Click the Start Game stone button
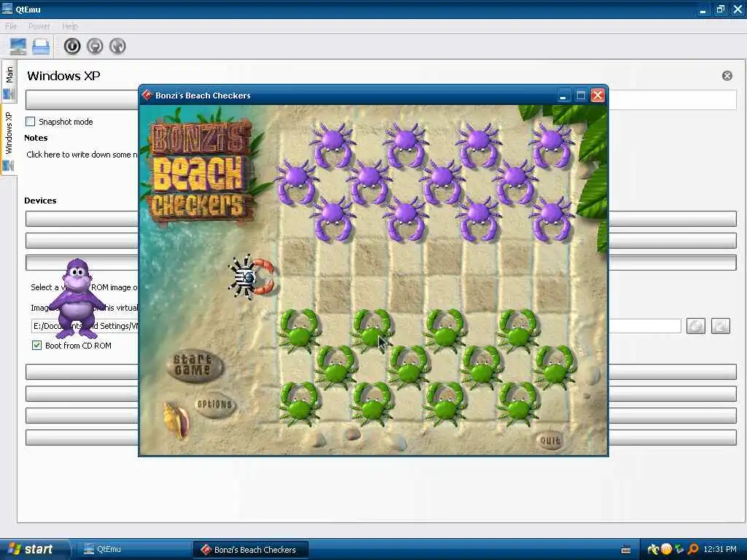The width and height of the screenshot is (747, 560). click(x=194, y=366)
